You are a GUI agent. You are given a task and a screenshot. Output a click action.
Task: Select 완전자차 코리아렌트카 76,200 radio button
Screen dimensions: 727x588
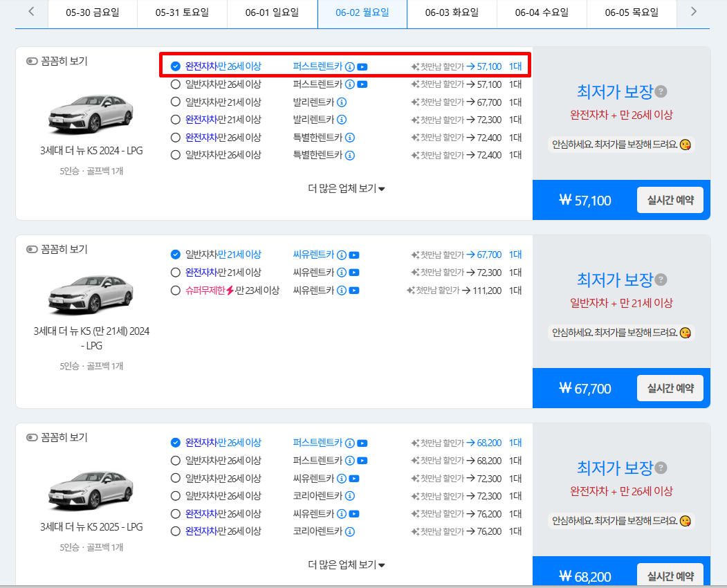[x=175, y=532]
